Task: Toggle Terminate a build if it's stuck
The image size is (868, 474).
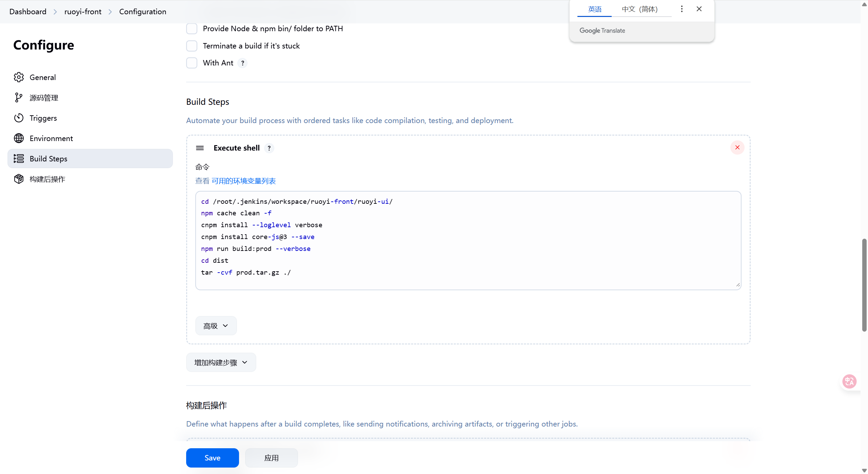Action: [x=192, y=46]
